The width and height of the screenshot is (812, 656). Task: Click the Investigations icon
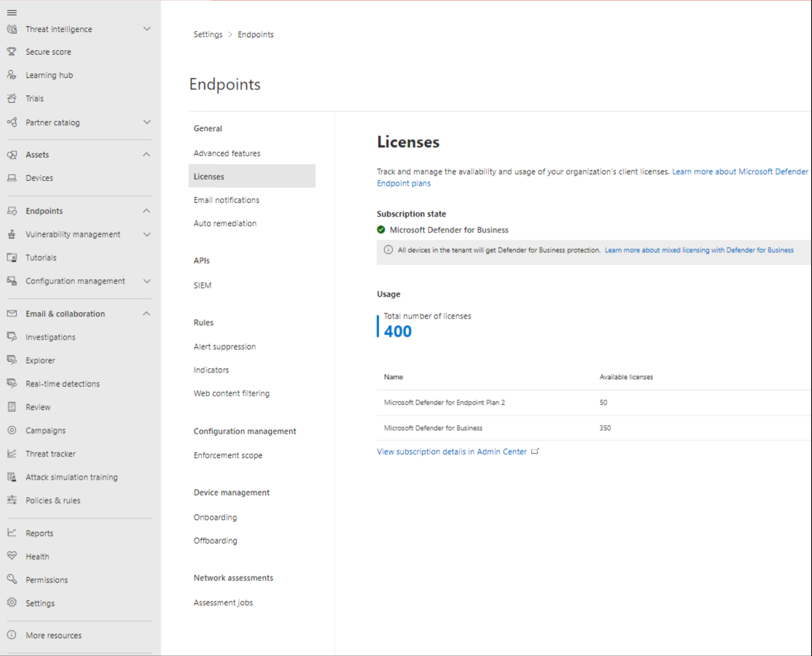tap(12, 337)
